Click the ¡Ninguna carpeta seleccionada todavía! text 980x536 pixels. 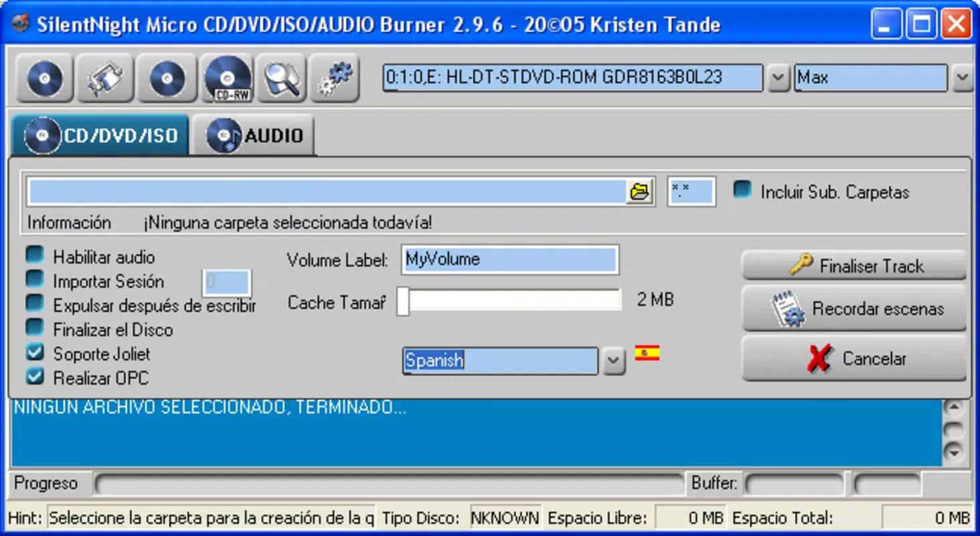[x=287, y=222]
